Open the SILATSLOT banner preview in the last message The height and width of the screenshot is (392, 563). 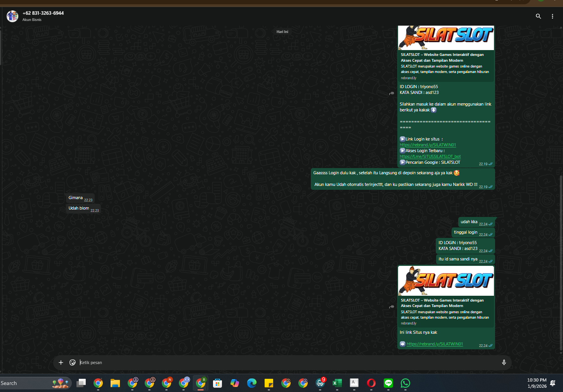(x=446, y=281)
